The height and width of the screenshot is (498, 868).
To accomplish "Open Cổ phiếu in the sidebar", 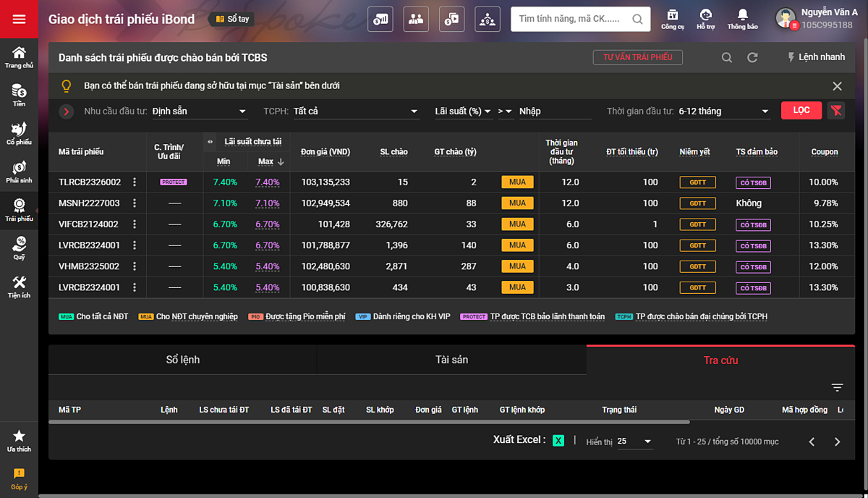I will (19, 133).
